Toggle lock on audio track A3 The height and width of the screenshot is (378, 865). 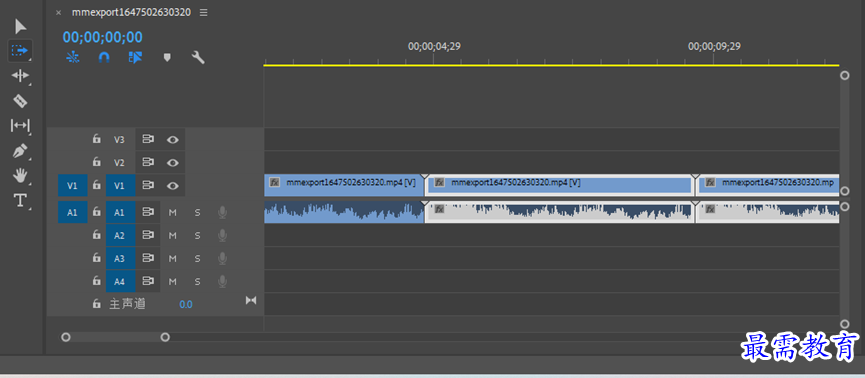coord(97,258)
